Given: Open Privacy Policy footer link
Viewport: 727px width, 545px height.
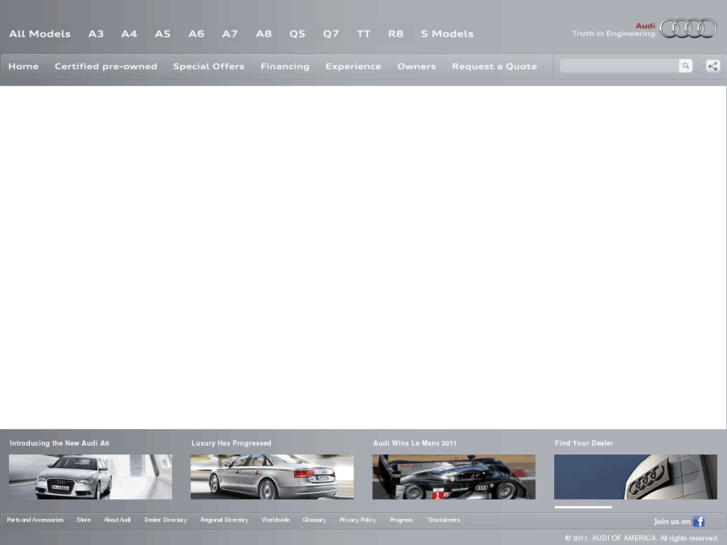Looking at the screenshot, I should [x=357, y=520].
